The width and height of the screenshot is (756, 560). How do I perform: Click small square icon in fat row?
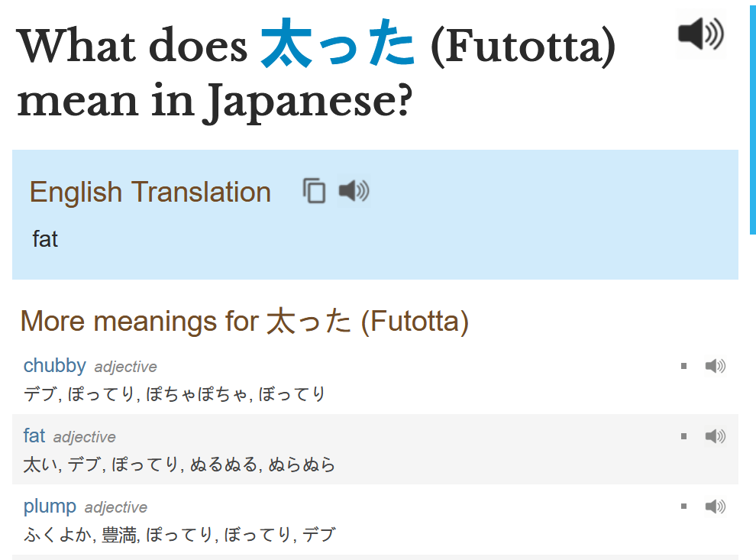coord(683,436)
